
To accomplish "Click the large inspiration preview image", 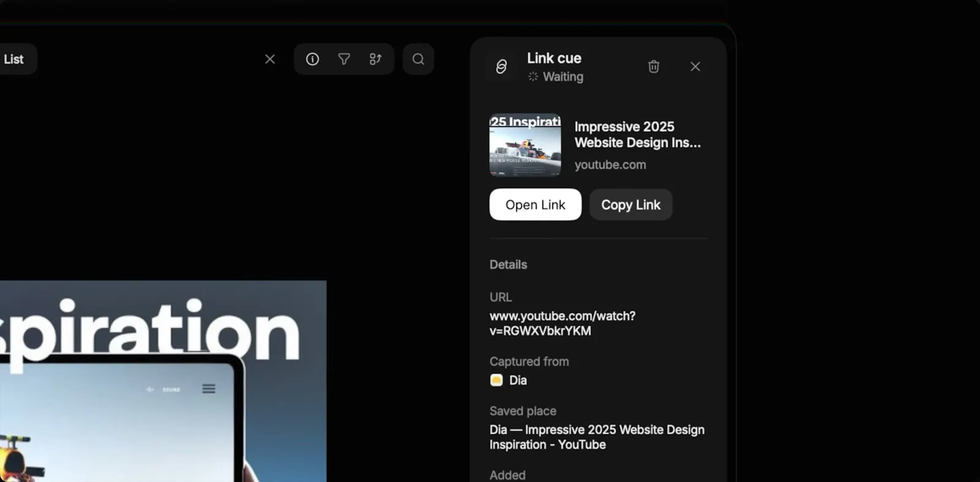I will point(163,381).
